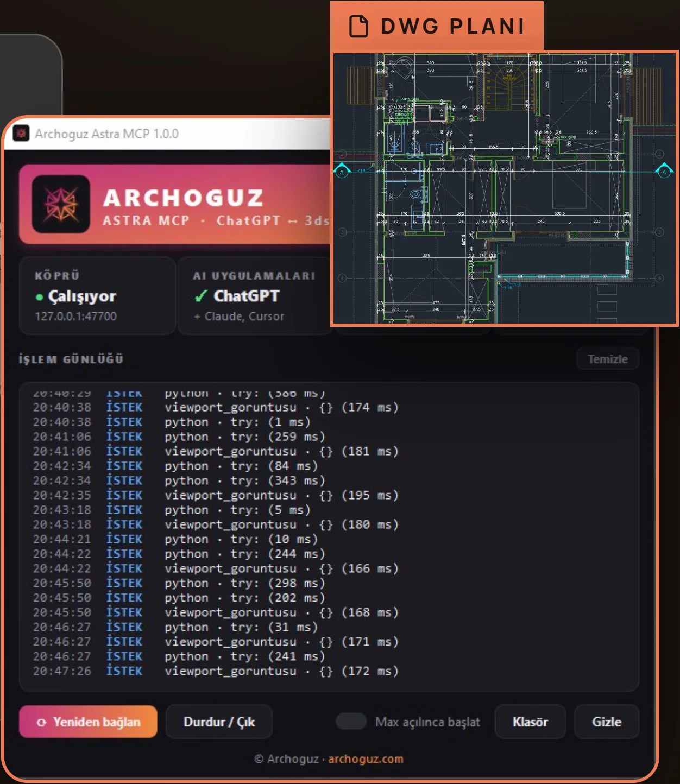
Task: Select log row 20:46:27 python try (241 ms)
Action: tap(179, 656)
